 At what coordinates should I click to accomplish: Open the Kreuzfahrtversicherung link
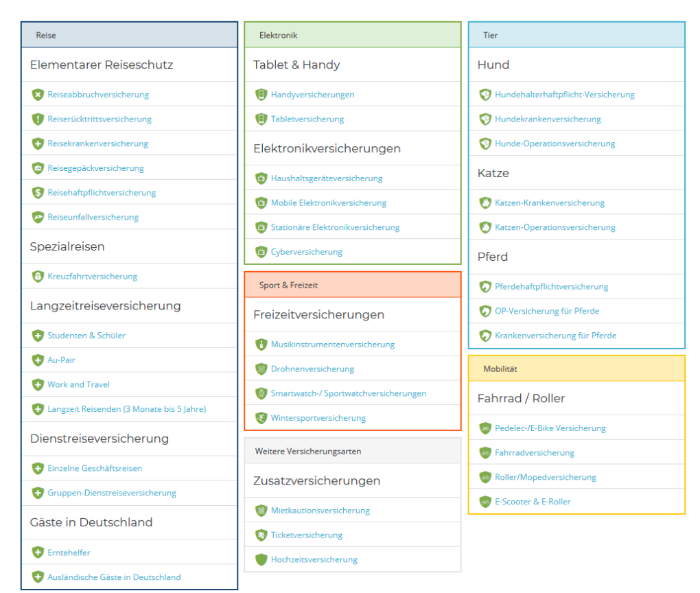(x=92, y=277)
